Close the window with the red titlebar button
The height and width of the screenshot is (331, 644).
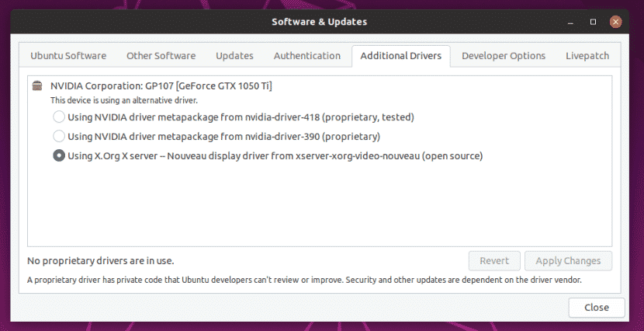(x=615, y=23)
